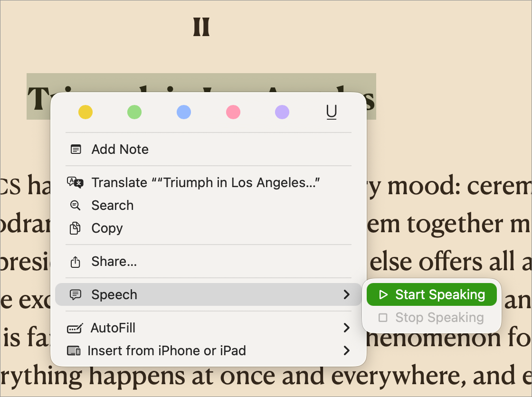Apply the purple highlight color
The width and height of the screenshot is (532, 397).
pyautogui.click(x=282, y=113)
